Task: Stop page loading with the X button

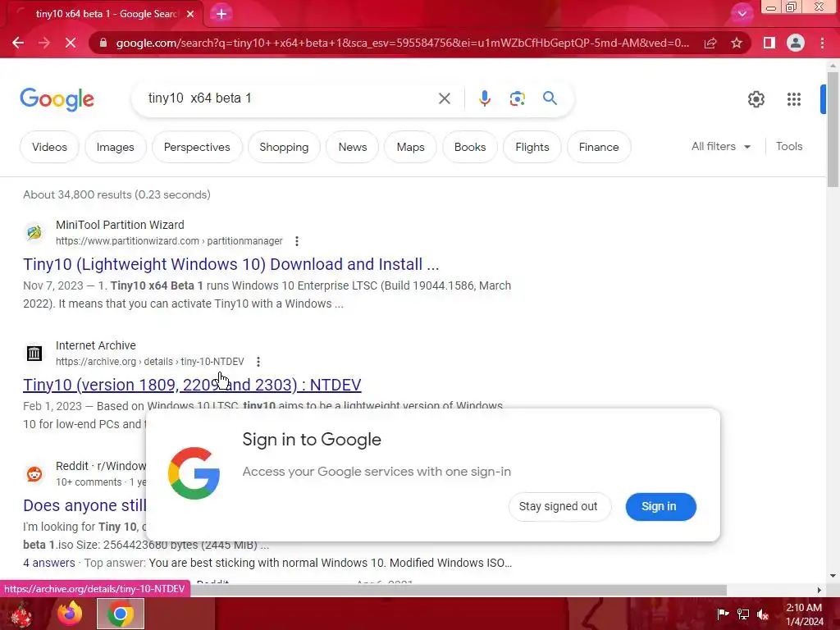Action: point(71,43)
